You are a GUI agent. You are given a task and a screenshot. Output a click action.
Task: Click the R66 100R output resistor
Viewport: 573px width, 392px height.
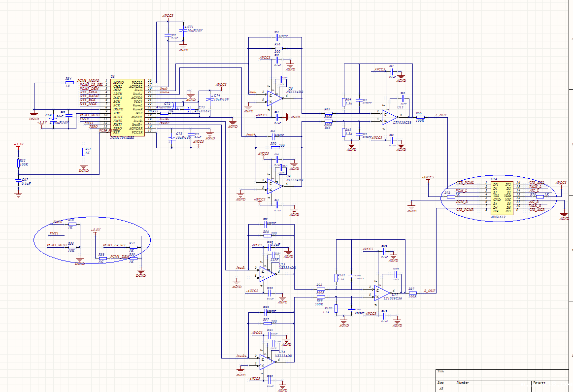coord(420,117)
